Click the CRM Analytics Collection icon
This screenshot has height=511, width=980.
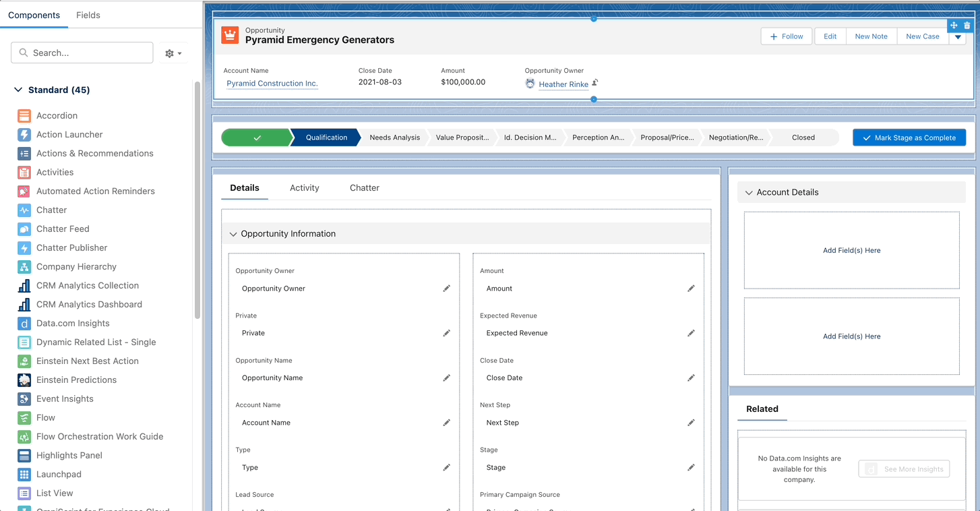24,286
